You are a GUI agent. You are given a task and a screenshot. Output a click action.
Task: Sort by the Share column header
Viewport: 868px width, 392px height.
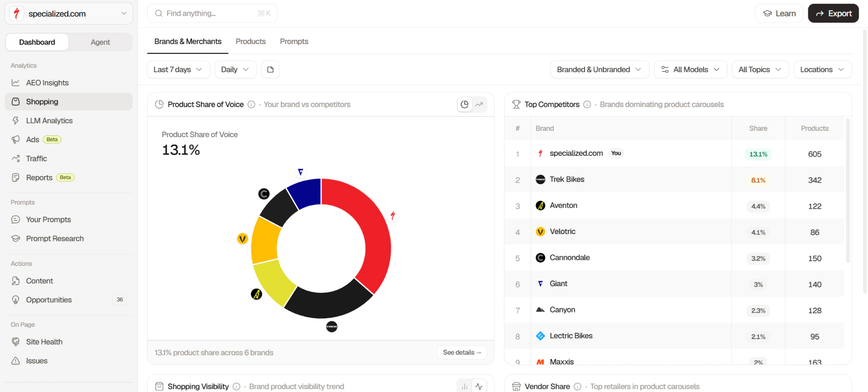click(758, 128)
